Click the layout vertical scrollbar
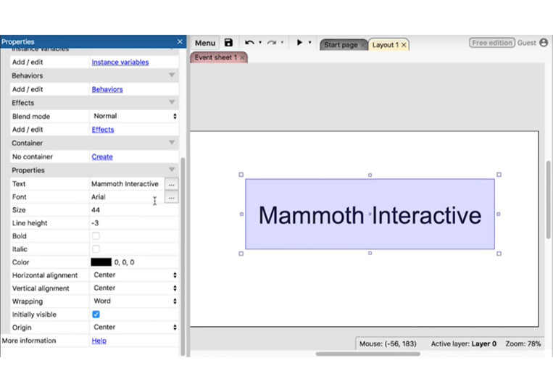This screenshot has height=392, width=553. 549,199
